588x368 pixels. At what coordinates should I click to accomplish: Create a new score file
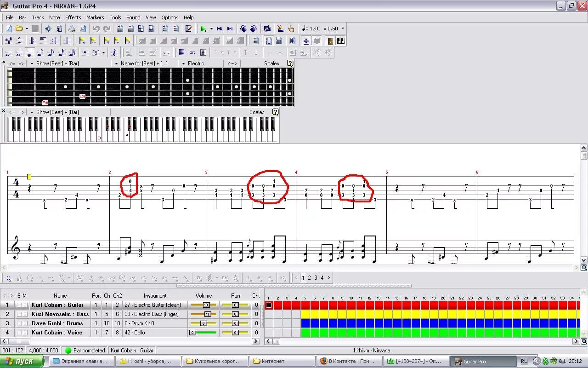(9, 29)
